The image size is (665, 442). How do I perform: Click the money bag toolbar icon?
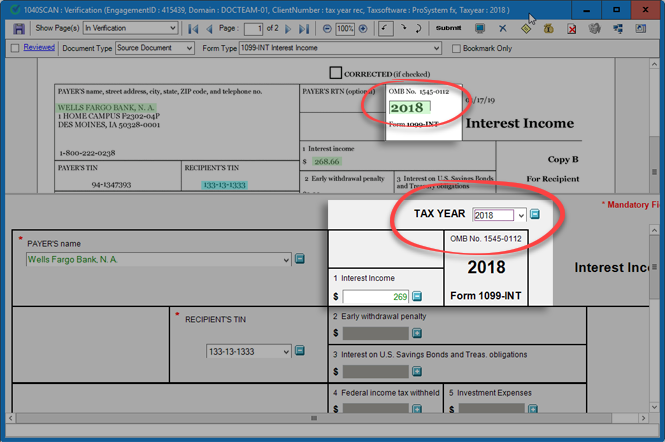549,28
